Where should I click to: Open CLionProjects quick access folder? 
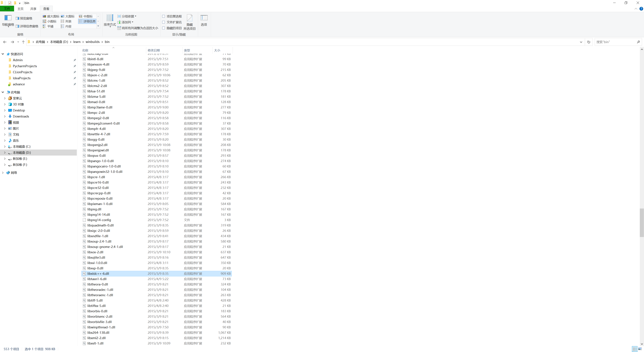point(22,72)
